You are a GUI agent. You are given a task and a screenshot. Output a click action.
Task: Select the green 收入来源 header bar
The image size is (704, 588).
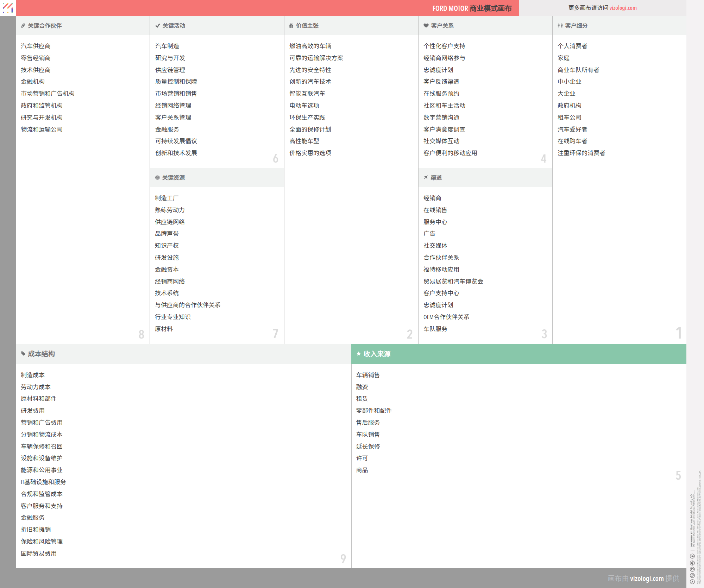[518, 354]
